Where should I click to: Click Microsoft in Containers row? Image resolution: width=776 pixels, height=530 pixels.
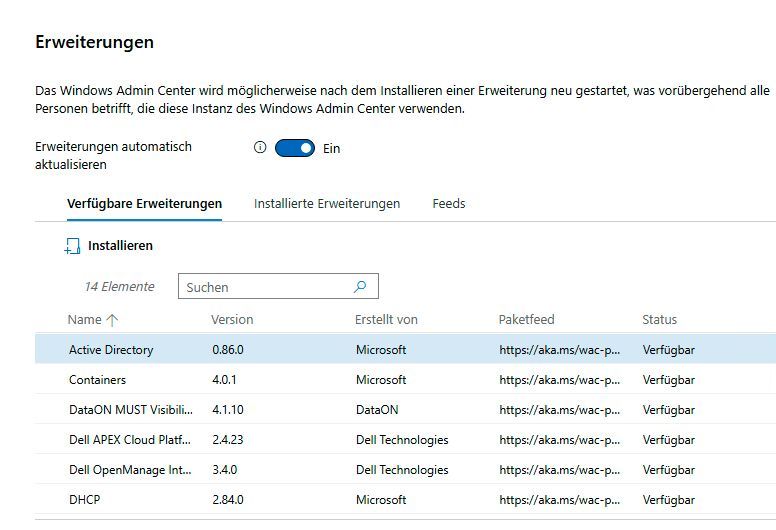[x=381, y=380]
